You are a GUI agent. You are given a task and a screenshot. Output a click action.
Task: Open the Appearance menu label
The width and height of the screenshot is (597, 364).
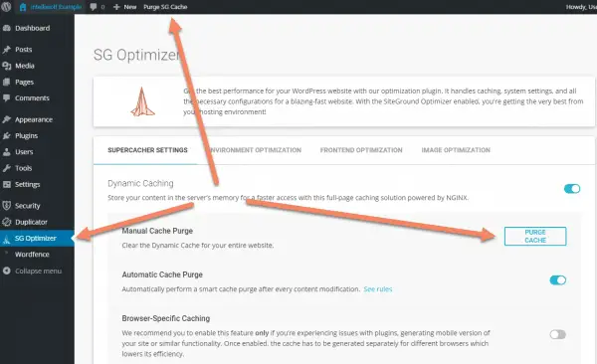click(34, 119)
